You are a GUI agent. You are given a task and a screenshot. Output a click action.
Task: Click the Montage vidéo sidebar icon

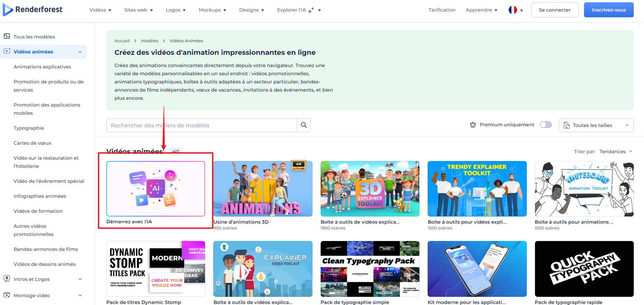click(7, 295)
